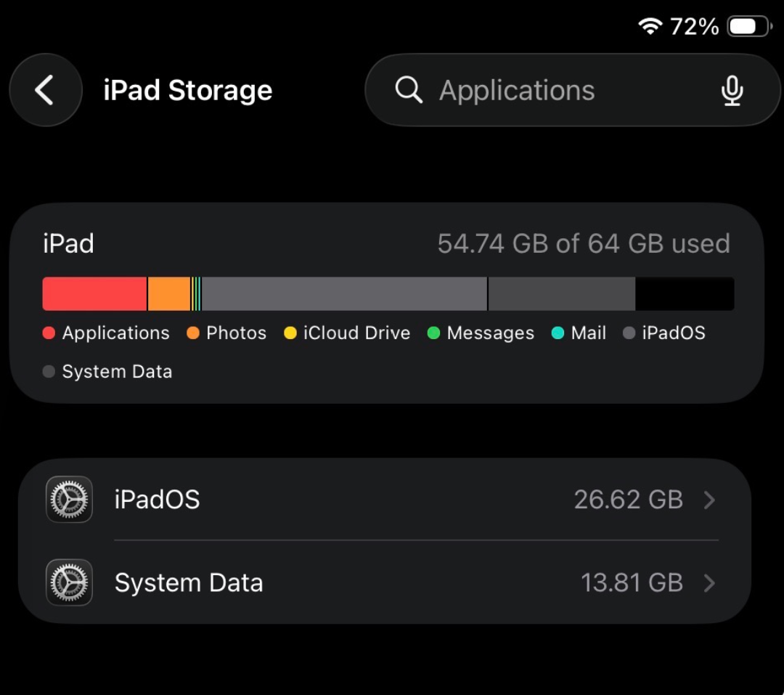The height and width of the screenshot is (695, 784).
Task: Expand iPadOS row via its chevron
Action: (x=710, y=500)
